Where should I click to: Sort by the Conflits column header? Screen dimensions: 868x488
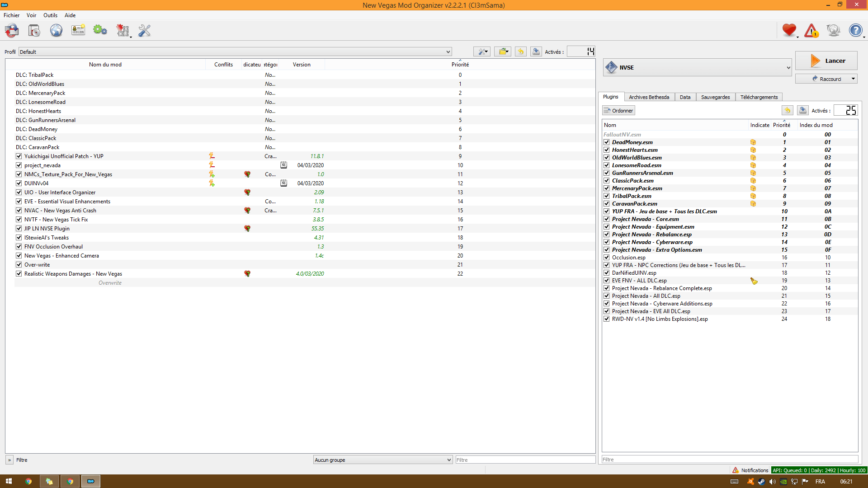[223, 65]
